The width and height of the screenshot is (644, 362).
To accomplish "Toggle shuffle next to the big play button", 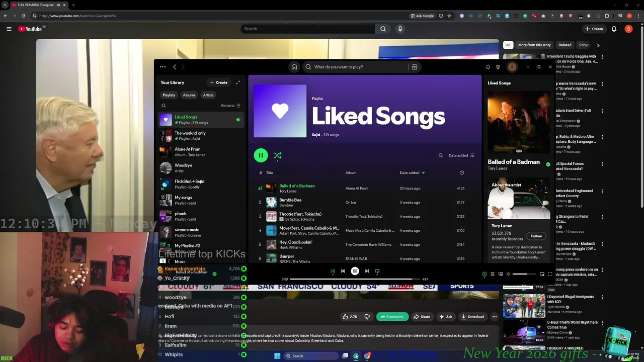I will [x=277, y=155].
